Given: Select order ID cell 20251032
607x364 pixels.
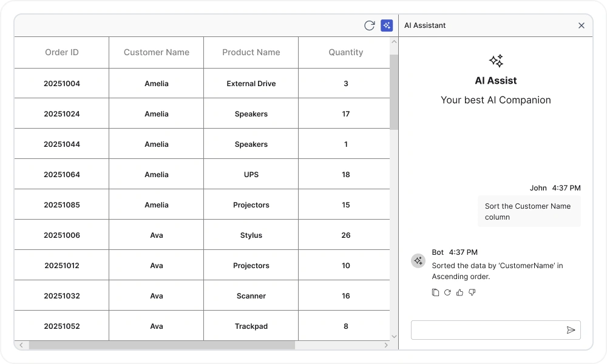Looking at the screenshot, I should tap(62, 296).
